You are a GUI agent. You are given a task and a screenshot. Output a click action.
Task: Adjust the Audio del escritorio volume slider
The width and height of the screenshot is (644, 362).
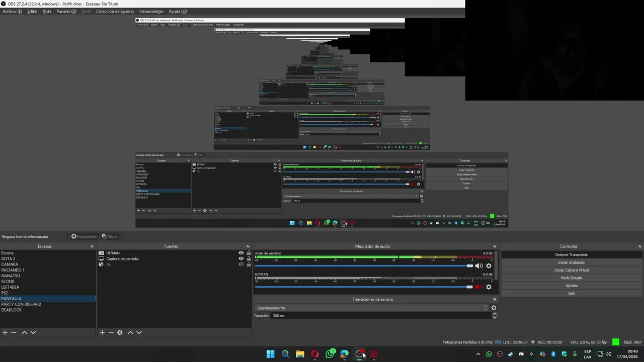[364, 266]
